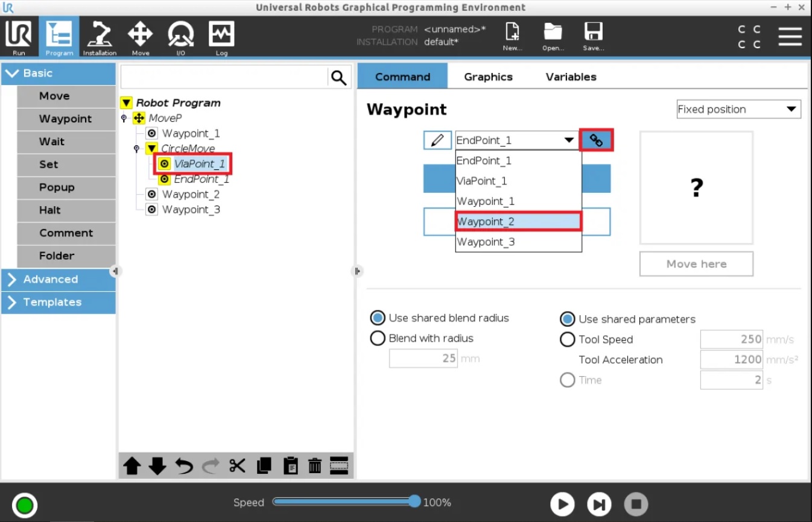
Task: Insert a Comment node
Action: click(66, 234)
